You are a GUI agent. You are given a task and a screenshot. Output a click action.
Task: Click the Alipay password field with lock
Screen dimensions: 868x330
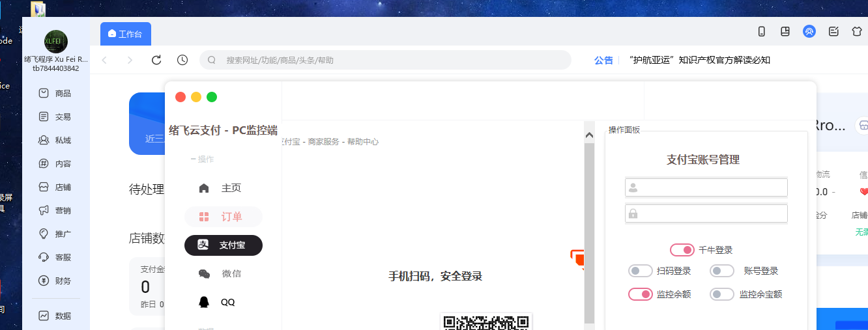[706, 213]
